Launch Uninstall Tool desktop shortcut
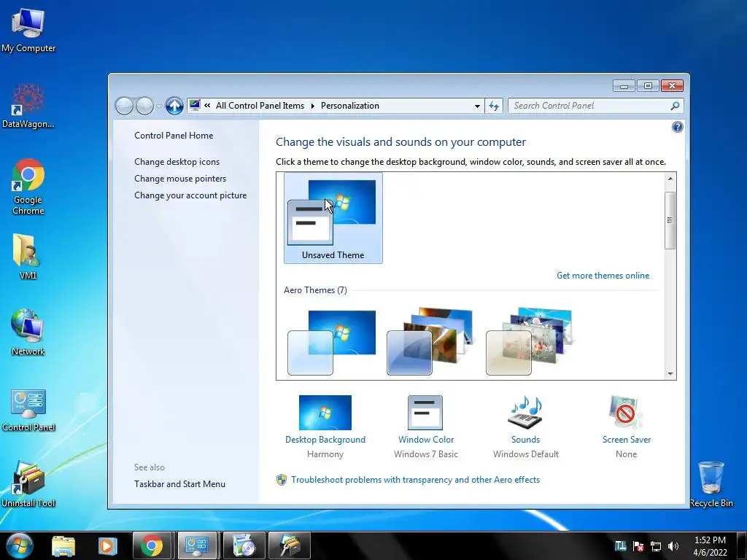The width and height of the screenshot is (747, 560). pyautogui.click(x=28, y=483)
